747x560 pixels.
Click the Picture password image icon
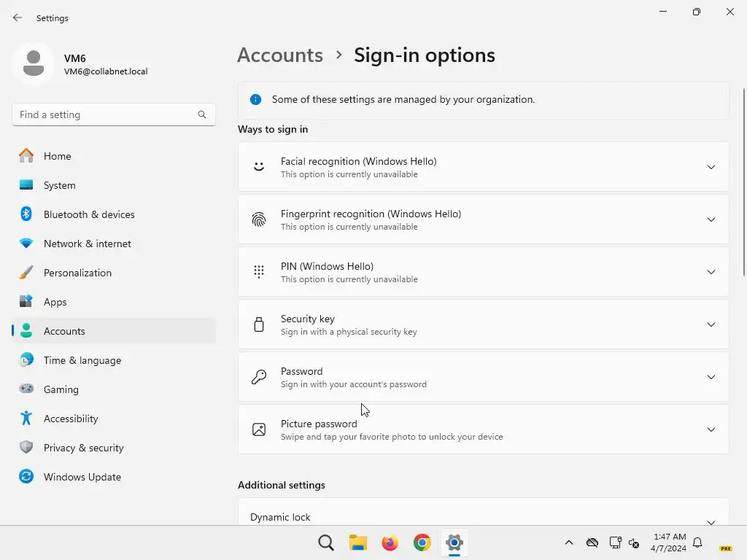coord(259,429)
